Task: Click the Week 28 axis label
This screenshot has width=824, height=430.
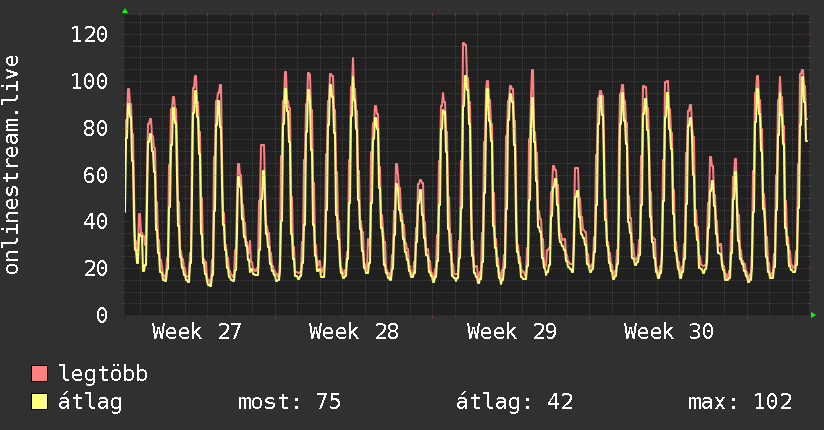Action: coord(354,332)
